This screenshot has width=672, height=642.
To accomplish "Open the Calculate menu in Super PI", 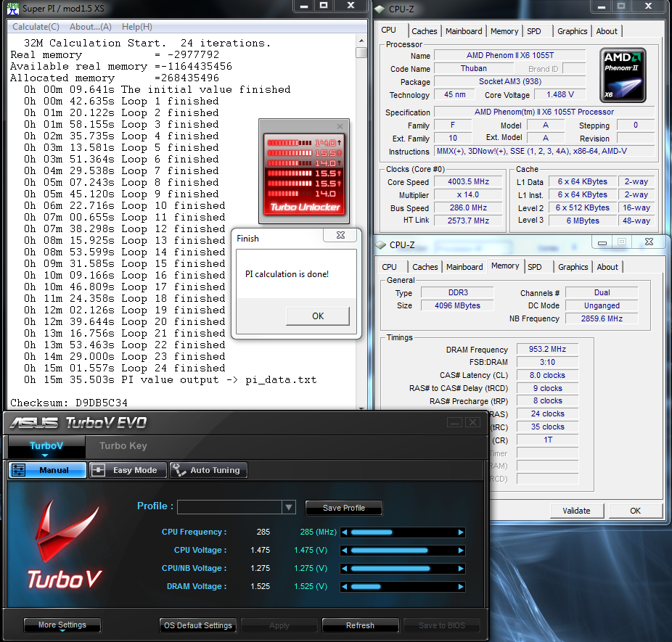I will 36,27.
